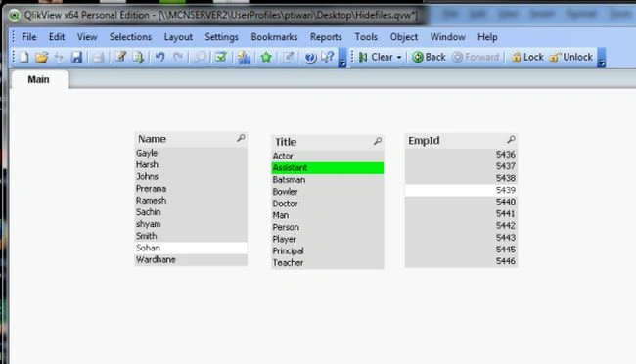This screenshot has height=364, width=636.
Task: Select 5442 in EmpId list
Action: pyautogui.click(x=461, y=226)
